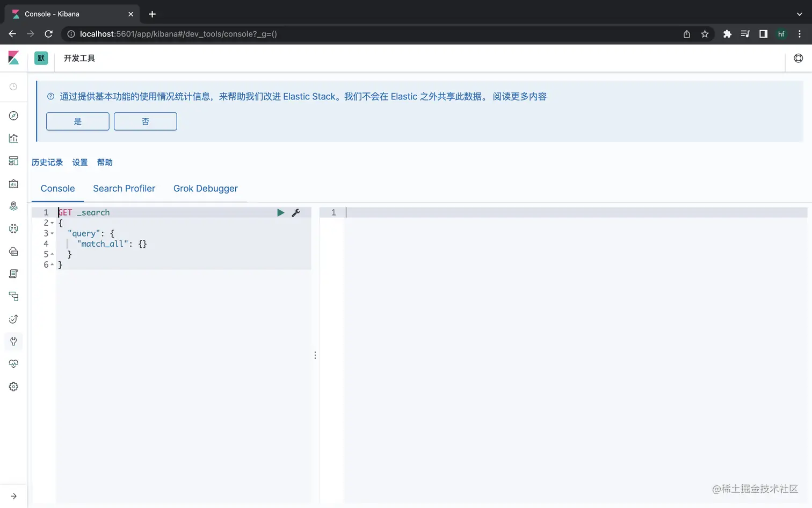The image size is (812, 508).
Task: Click the 否 (no) button
Action: tap(146, 121)
